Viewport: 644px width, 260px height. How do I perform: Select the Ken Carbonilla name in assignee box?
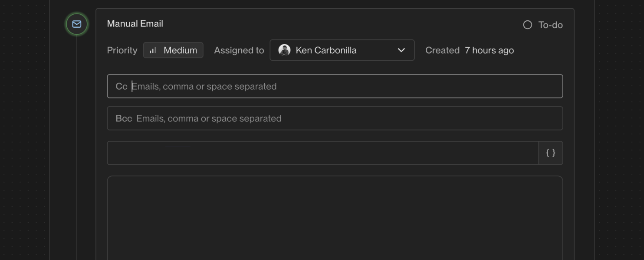tap(326, 50)
